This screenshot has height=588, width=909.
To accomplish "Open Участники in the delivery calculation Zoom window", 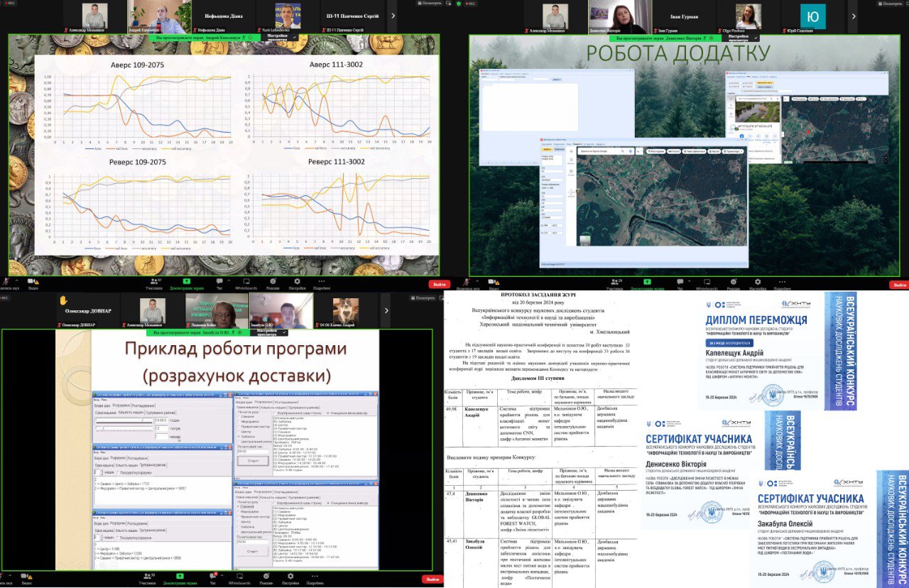I will 147,579.
